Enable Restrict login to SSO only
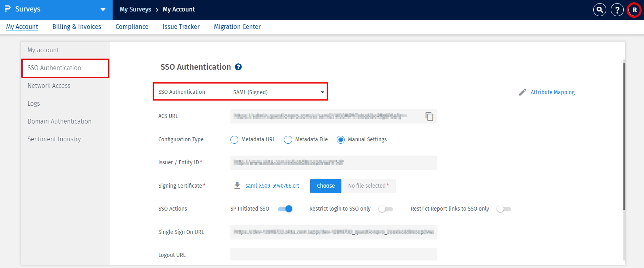The image size is (644, 268). pyautogui.click(x=385, y=209)
